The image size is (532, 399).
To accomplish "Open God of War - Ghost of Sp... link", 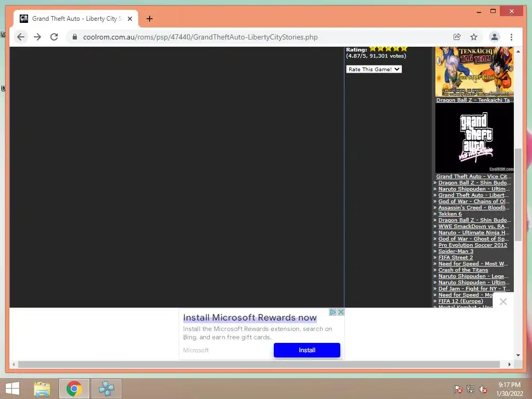I will (474, 239).
